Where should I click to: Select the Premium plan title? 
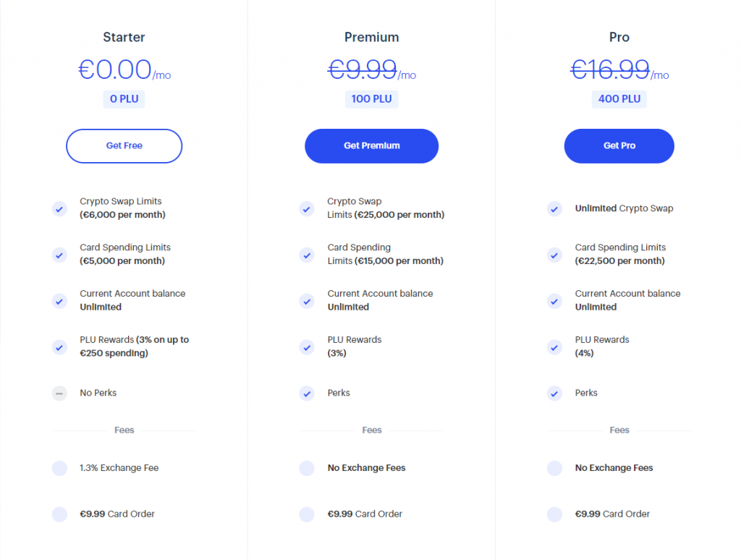click(x=371, y=38)
